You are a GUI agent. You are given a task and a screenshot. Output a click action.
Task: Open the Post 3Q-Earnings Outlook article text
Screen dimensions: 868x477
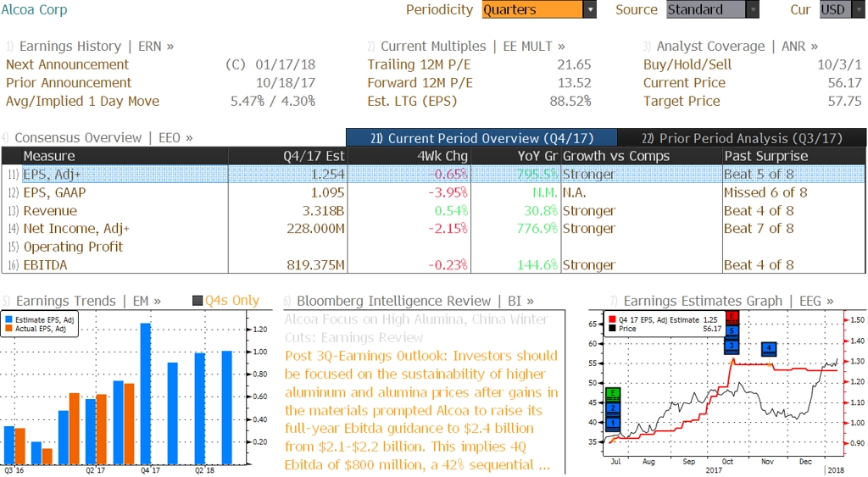tap(421, 410)
